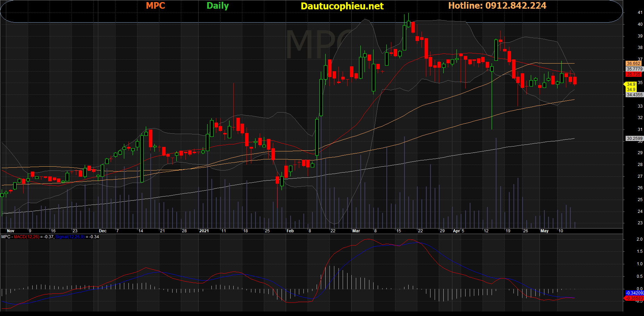Click the 1.0 MACD axis label

coord(639,264)
